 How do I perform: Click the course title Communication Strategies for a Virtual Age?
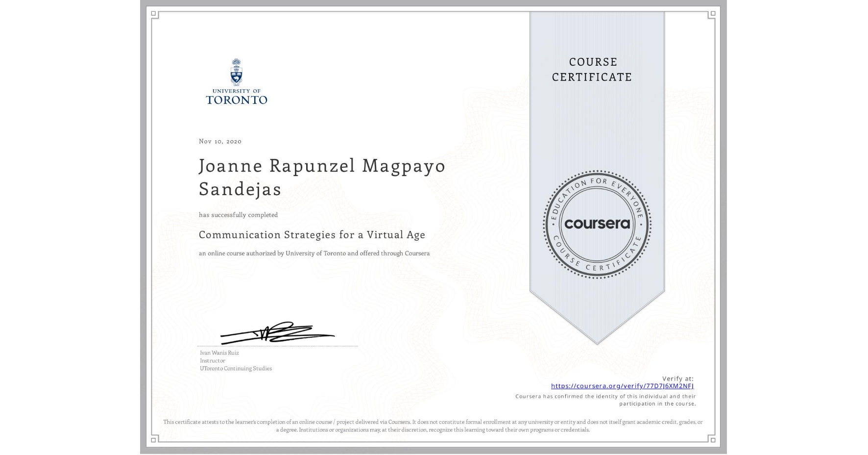(x=312, y=235)
